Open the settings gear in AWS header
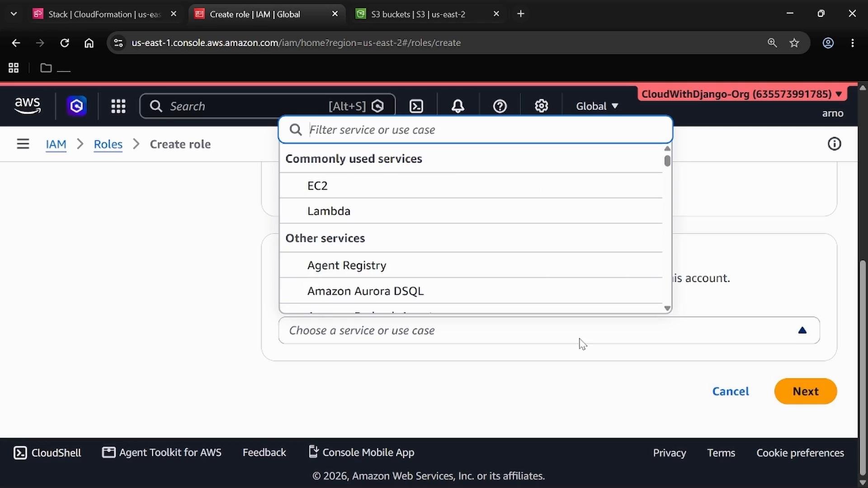868x488 pixels. (541, 106)
